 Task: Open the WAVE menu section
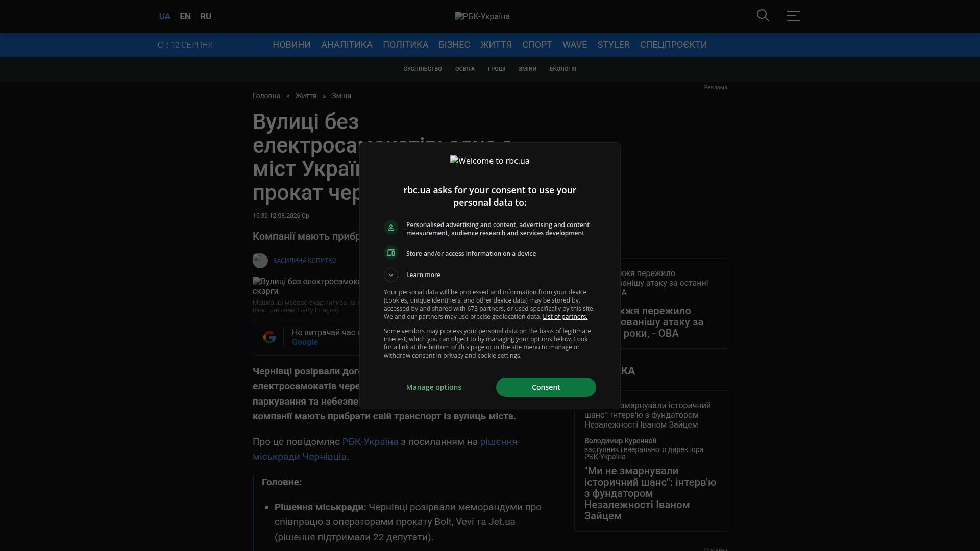575,45
